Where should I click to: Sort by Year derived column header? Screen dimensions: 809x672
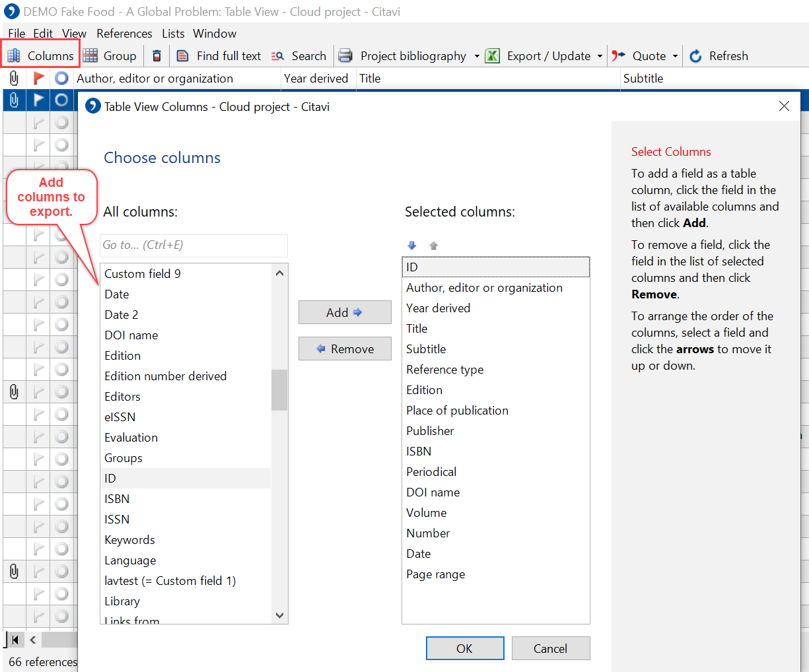point(318,79)
